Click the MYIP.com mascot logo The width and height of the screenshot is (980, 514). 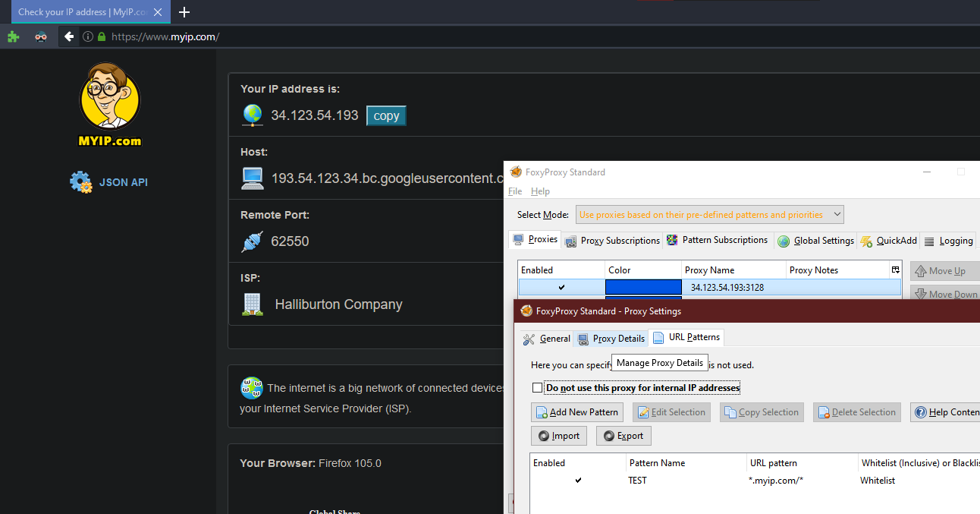(x=110, y=104)
